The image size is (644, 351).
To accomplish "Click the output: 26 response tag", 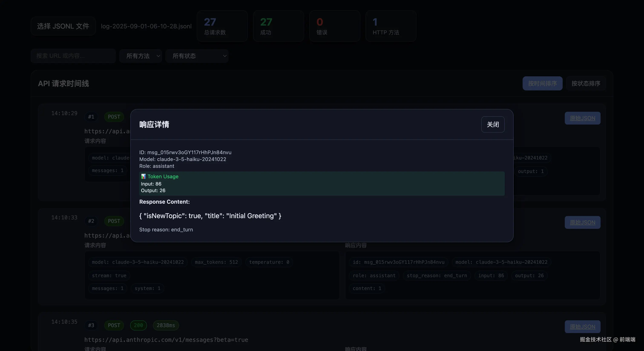I will tap(529, 276).
